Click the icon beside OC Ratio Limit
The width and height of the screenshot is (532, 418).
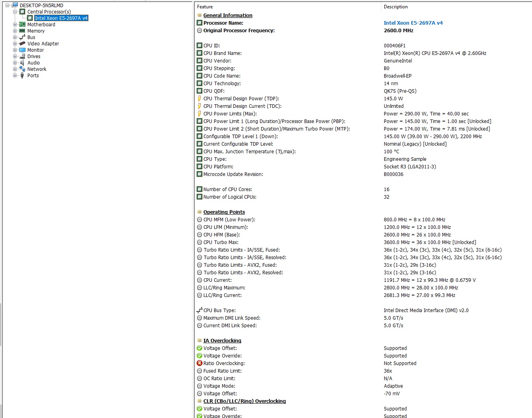click(x=199, y=379)
